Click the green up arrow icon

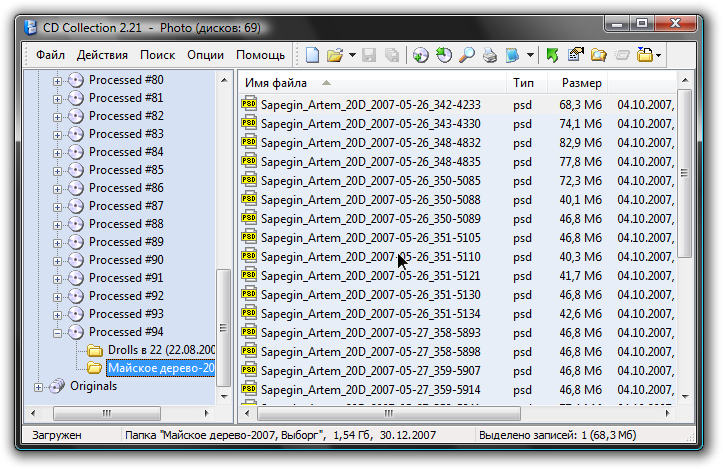(552, 55)
